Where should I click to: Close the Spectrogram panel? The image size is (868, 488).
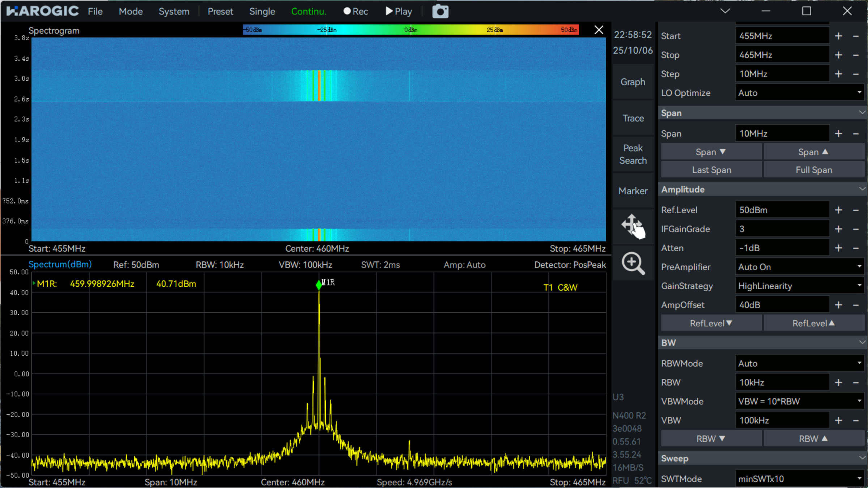(x=599, y=30)
